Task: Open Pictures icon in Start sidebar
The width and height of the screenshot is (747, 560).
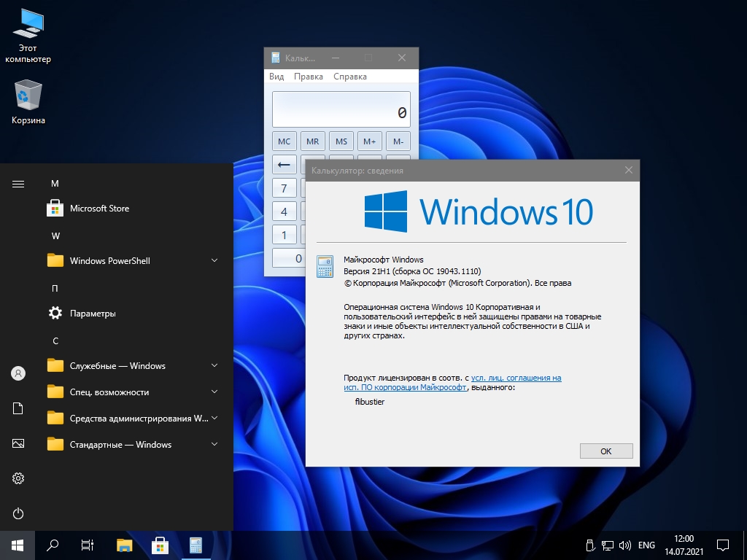Action: point(18,443)
